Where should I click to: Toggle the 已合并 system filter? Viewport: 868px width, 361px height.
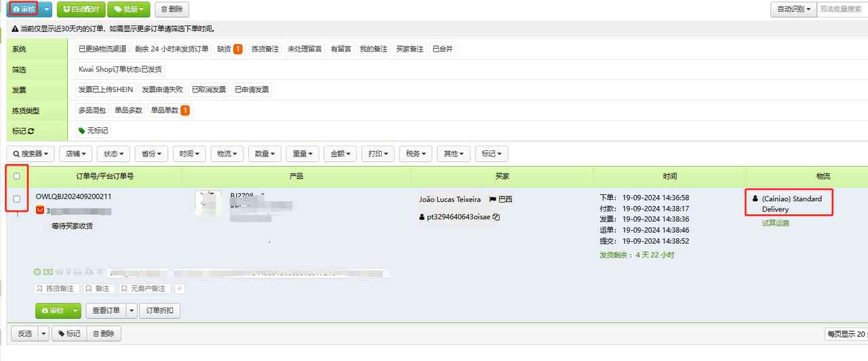pos(443,49)
